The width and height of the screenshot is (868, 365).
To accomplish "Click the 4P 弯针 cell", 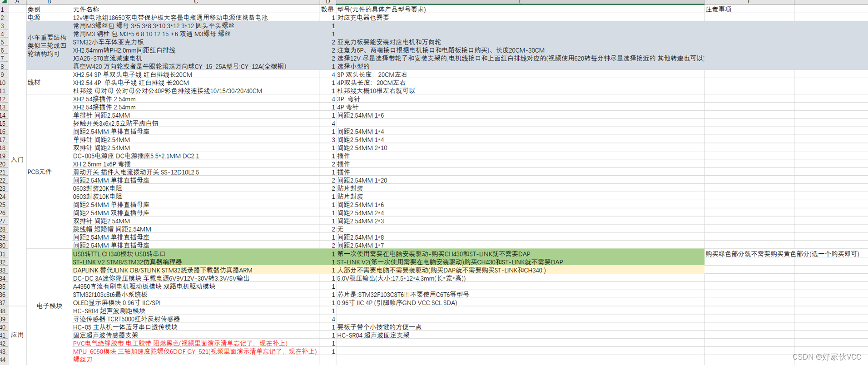I will coord(520,107).
